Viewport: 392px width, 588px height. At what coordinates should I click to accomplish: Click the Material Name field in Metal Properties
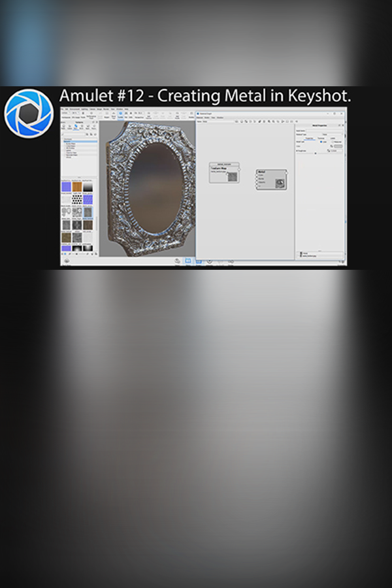pos(324,131)
